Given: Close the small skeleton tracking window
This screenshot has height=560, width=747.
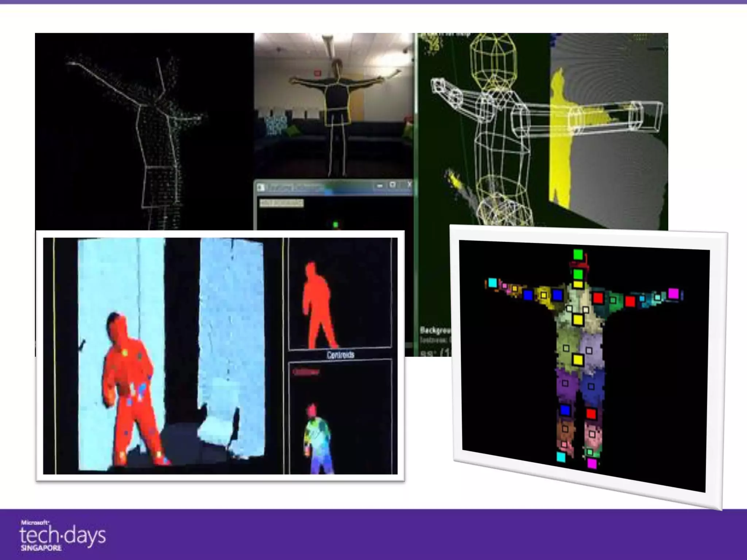Looking at the screenshot, I should 409,184.
